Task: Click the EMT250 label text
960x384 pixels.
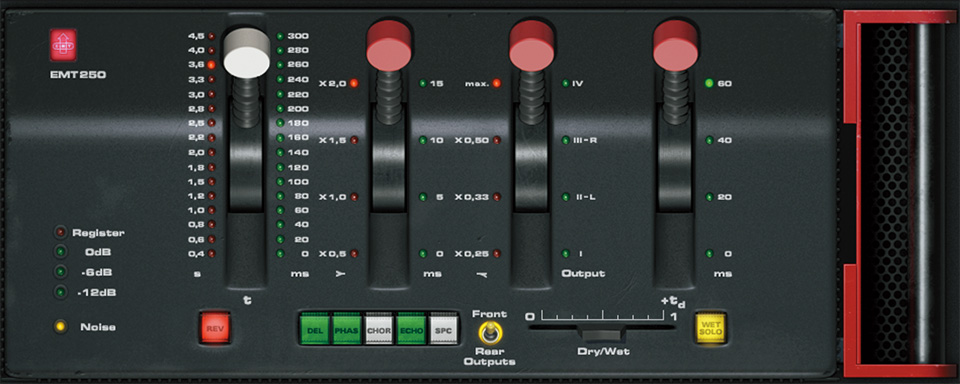Action: [x=78, y=75]
